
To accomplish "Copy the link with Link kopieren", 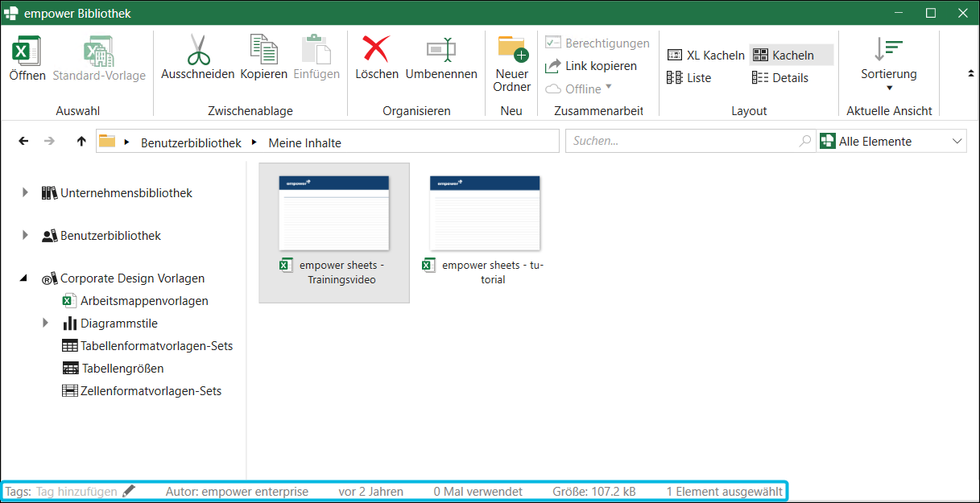I will [x=591, y=66].
